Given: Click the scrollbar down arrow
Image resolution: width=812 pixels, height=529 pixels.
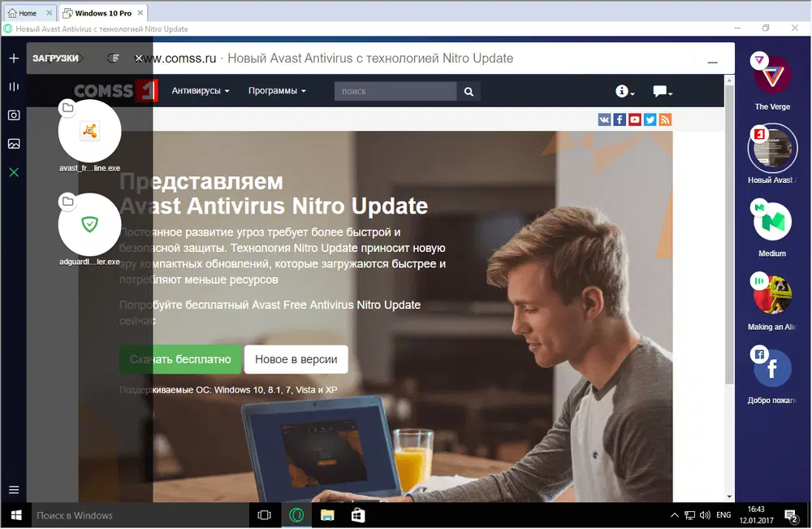Looking at the screenshot, I should click(729, 496).
